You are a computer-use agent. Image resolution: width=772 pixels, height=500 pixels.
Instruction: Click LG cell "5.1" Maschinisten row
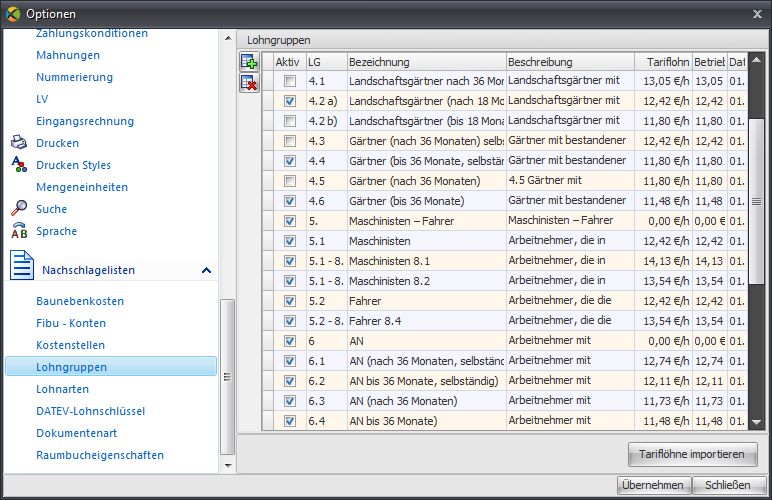pyautogui.click(x=327, y=241)
